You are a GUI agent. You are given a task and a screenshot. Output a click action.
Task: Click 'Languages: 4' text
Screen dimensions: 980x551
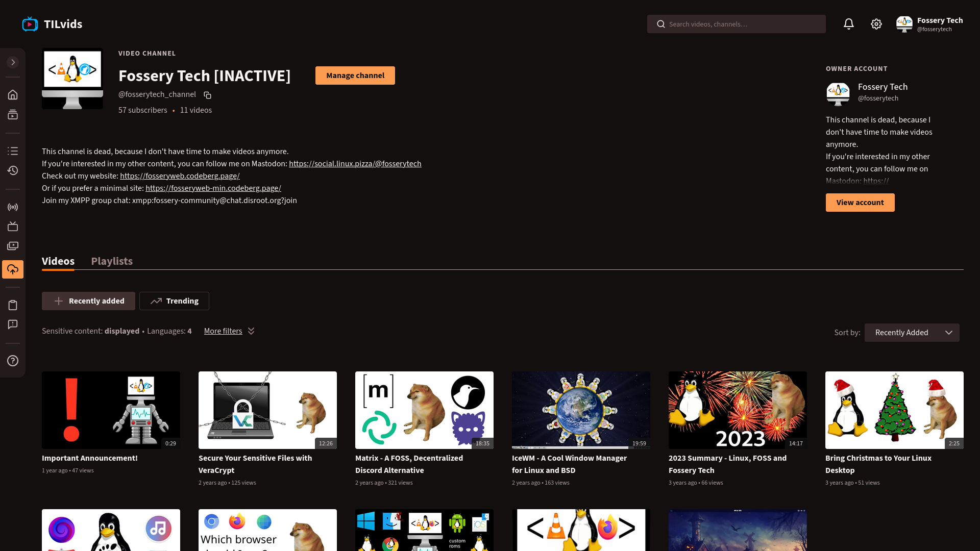(169, 331)
